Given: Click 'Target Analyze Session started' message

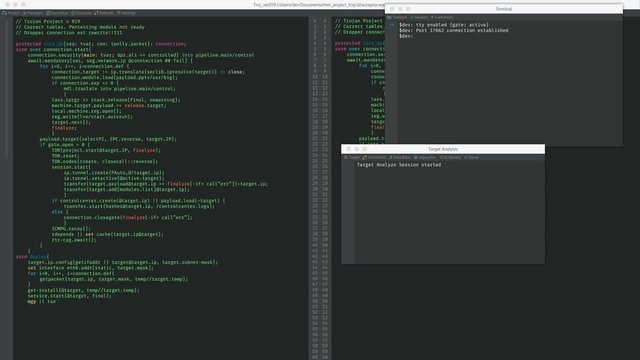Looking at the screenshot, I should (399, 165).
